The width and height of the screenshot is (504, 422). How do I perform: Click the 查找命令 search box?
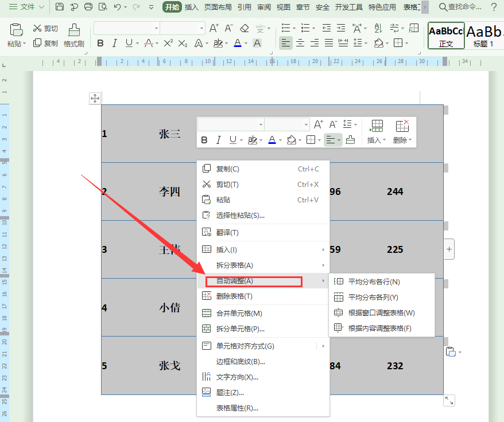click(460, 7)
